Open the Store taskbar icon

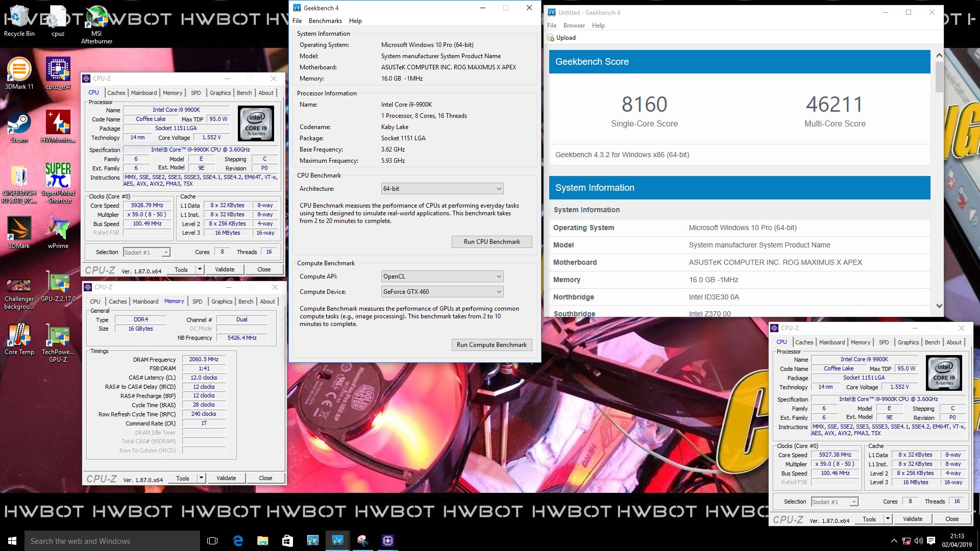pyautogui.click(x=287, y=541)
